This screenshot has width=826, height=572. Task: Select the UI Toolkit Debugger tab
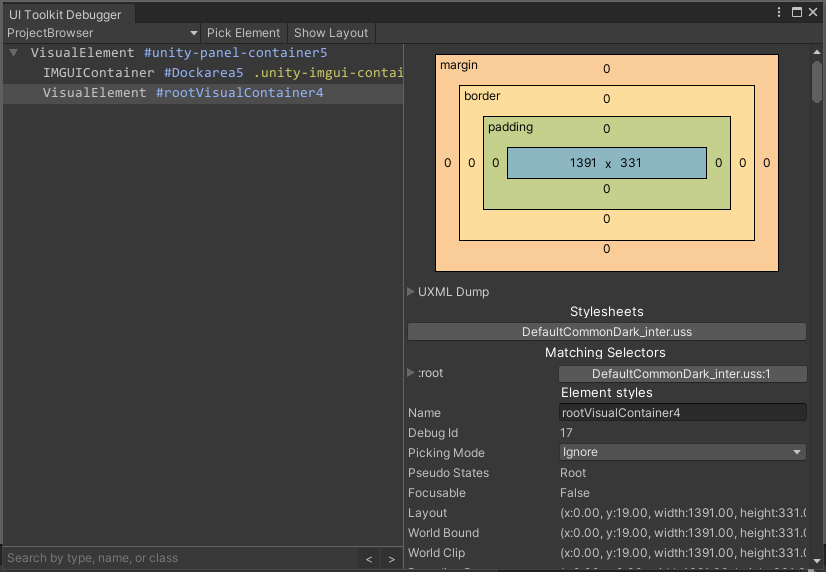(x=66, y=12)
